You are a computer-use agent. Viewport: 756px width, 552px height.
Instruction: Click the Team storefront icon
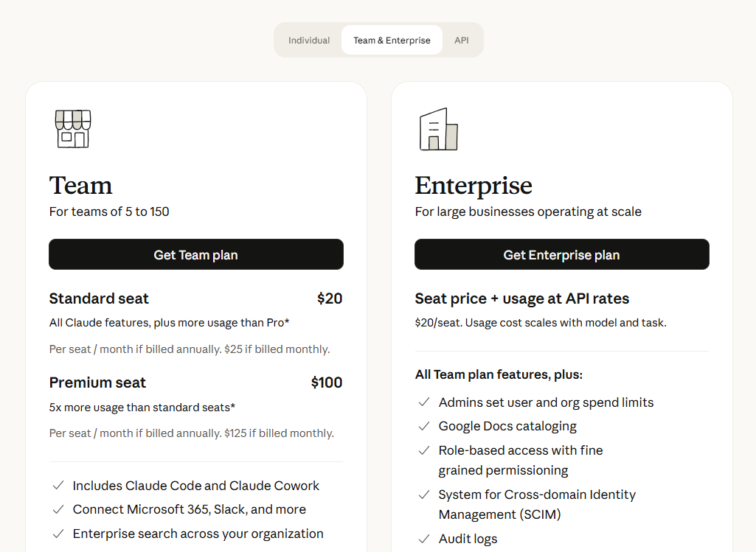(x=73, y=129)
